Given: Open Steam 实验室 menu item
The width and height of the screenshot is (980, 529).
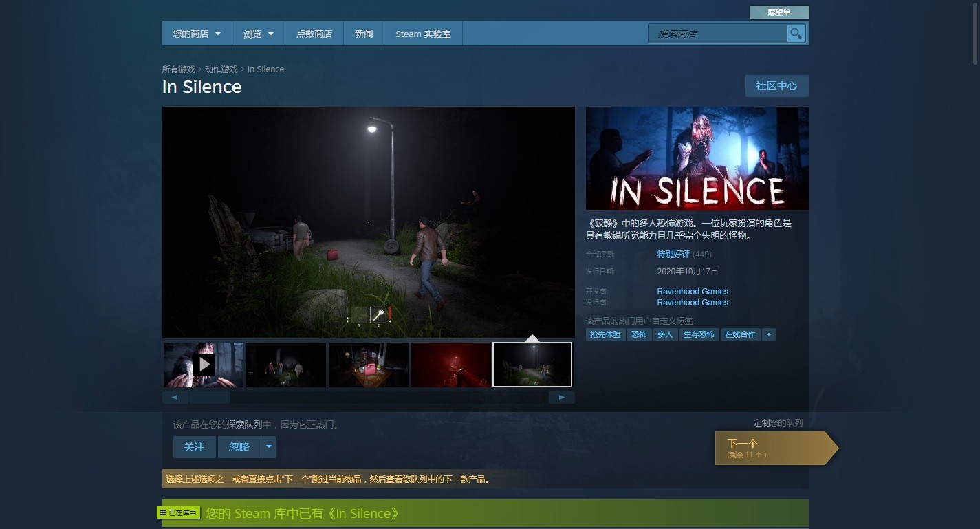Looking at the screenshot, I should 423,34.
